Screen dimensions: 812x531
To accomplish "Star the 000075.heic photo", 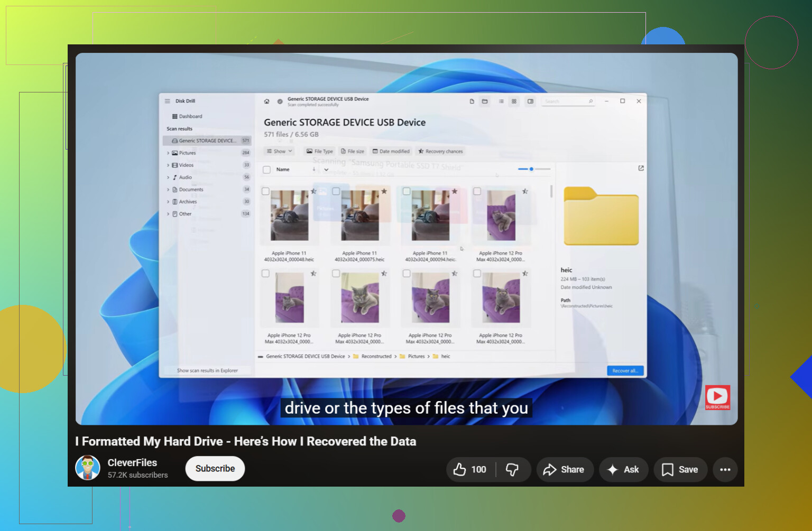I will pyautogui.click(x=384, y=191).
